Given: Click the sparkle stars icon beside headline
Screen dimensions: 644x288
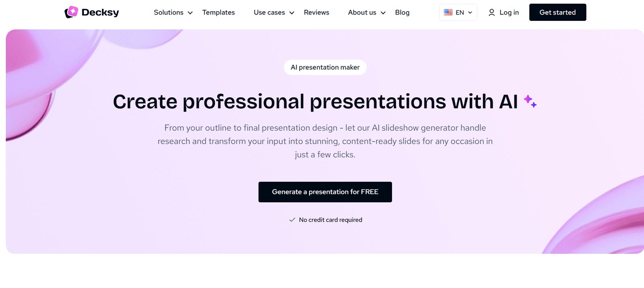Looking at the screenshot, I should (x=530, y=101).
